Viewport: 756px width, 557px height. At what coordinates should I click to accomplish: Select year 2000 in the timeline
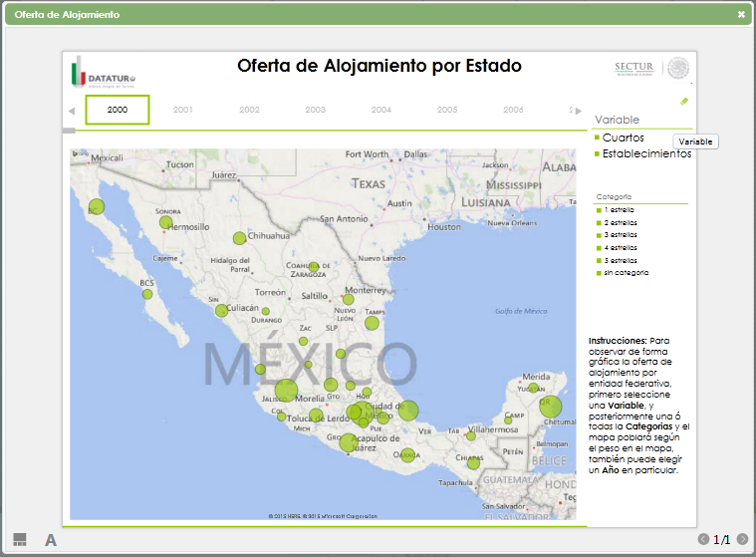(x=118, y=110)
